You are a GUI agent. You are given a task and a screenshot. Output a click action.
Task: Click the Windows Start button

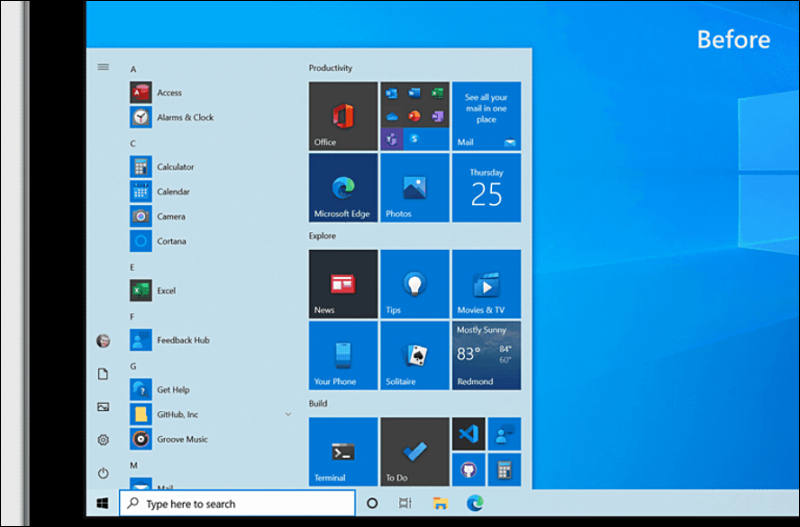(103, 504)
